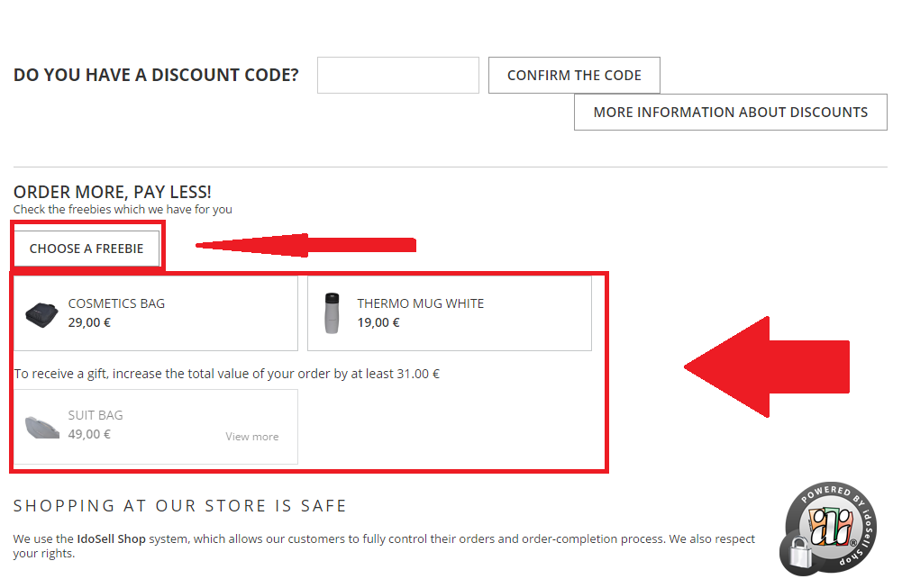
Task: Click the 19,00 € thermo mug price
Action: click(x=378, y=322)
